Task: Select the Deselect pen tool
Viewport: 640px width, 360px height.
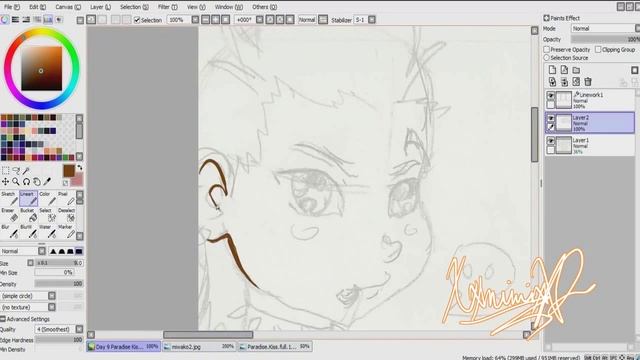Action: point(66,215)
